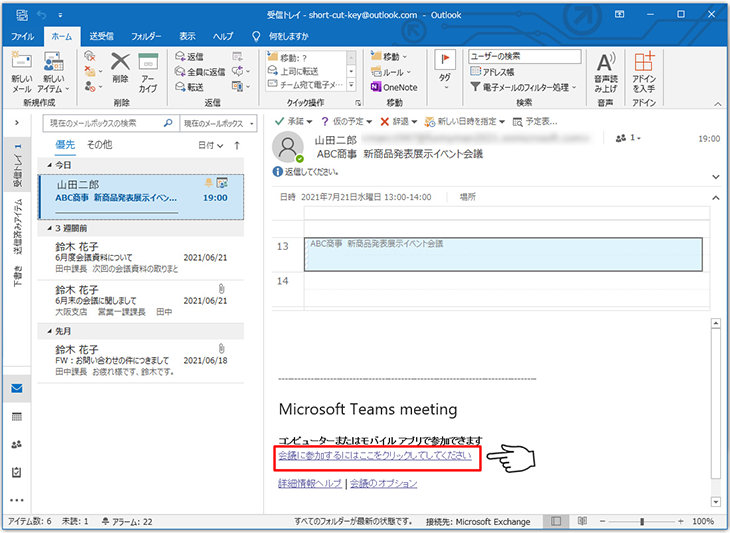Open the FW：お問い合わせの件につきまして message

tap(141, 361)
